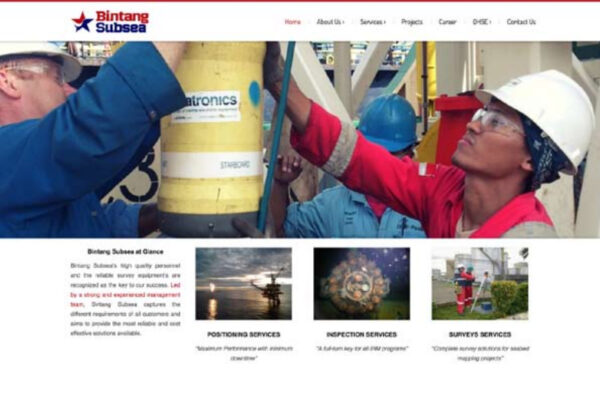Click the Bintang Subsea logo text
Viewport: 600px width, 400px height.
click(122, 22)
